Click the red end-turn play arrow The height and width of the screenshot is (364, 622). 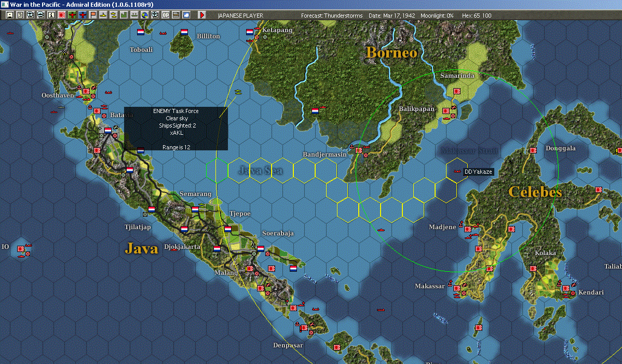tap(201, 15)
